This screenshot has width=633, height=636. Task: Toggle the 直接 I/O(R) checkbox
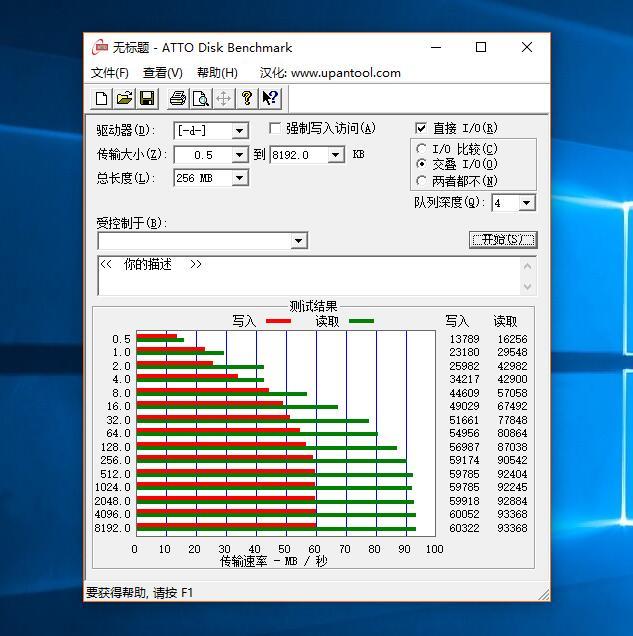tap(421, 129)
